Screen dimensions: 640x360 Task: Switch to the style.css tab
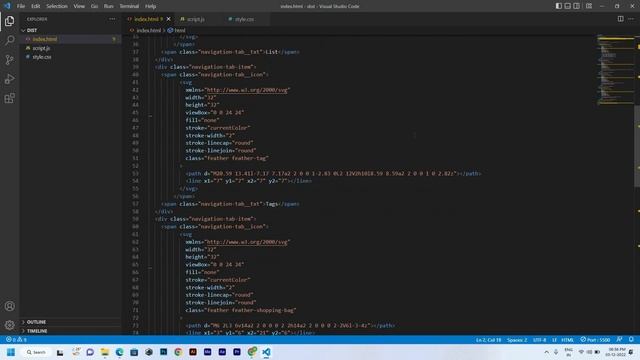(244, 19)
